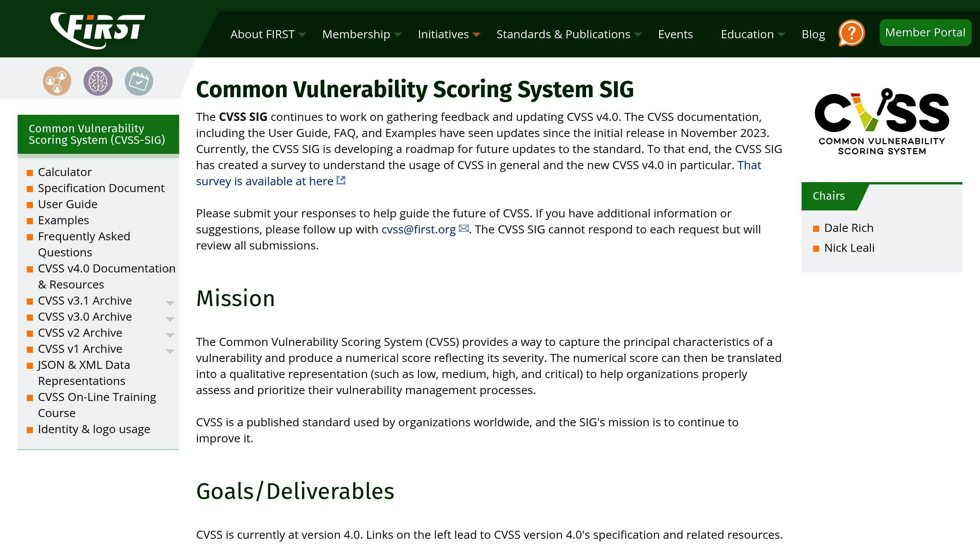Screen dimensions: 980x551
Task: Open the Blog link in navigation
Action: coord(813,34)
